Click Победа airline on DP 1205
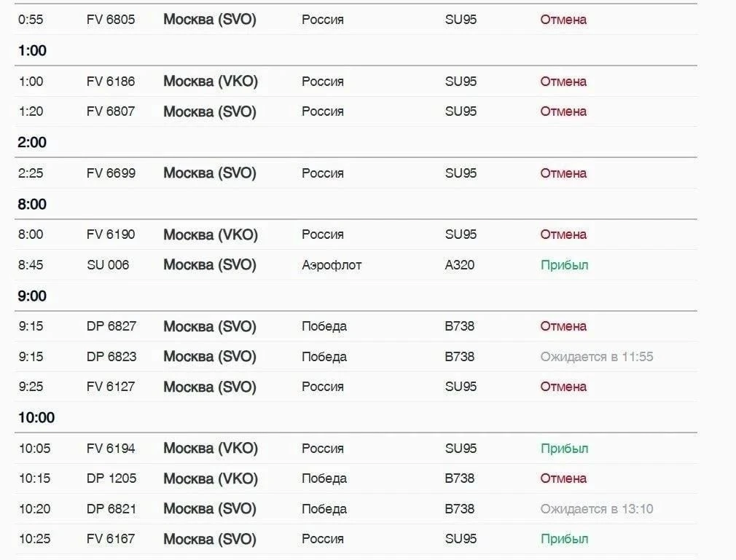The image size is (736, 560). 324,478
